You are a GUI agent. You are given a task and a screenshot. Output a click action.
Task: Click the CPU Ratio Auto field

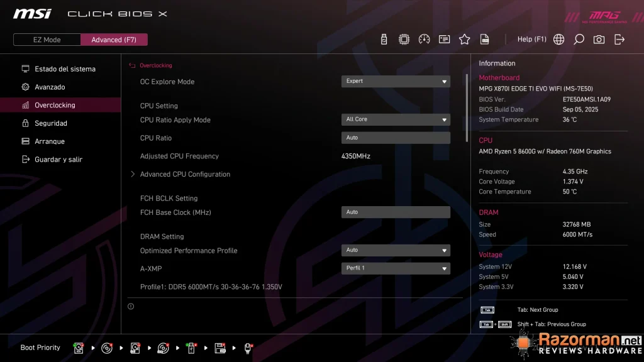(x=396, y=138)
